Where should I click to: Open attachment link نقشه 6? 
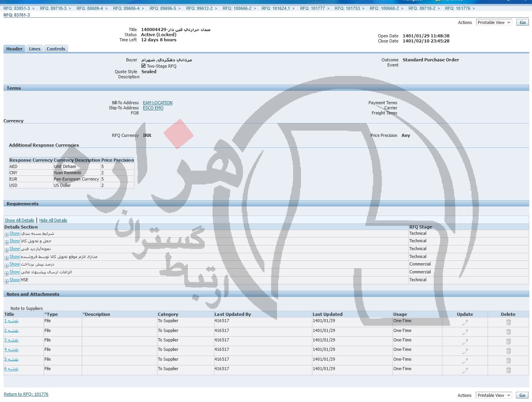pos(11,369)
